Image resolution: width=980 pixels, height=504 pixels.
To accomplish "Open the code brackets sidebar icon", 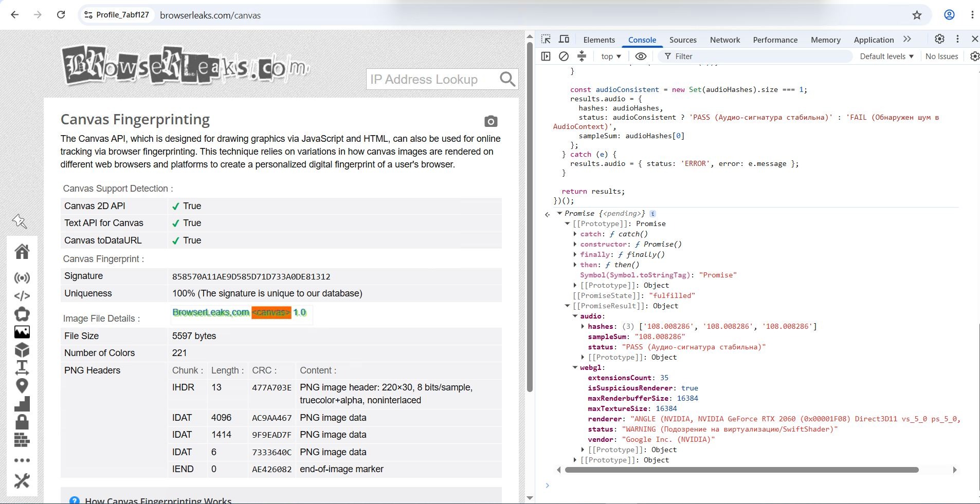I will tap(22, 296).
